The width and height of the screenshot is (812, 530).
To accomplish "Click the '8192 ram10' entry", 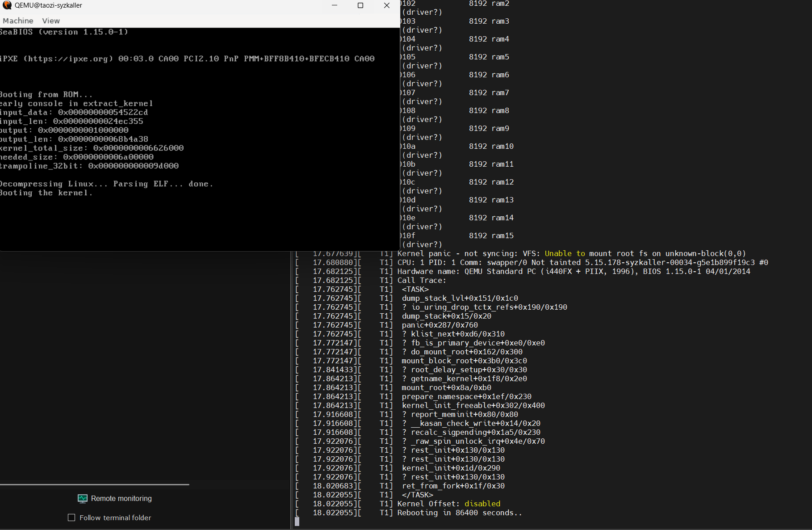I will click(x=491, y=146).
